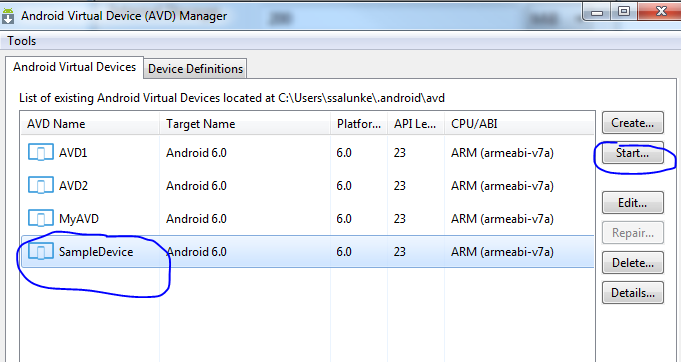
Task: Open the Tools menu
Action: coord(22,41)
